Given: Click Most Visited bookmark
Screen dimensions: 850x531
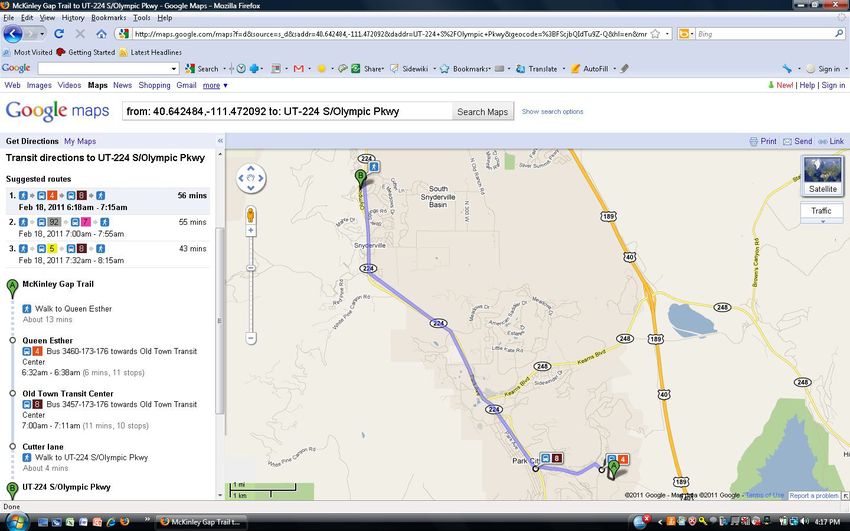Looking at the screenshot, I should click(28, 53).
